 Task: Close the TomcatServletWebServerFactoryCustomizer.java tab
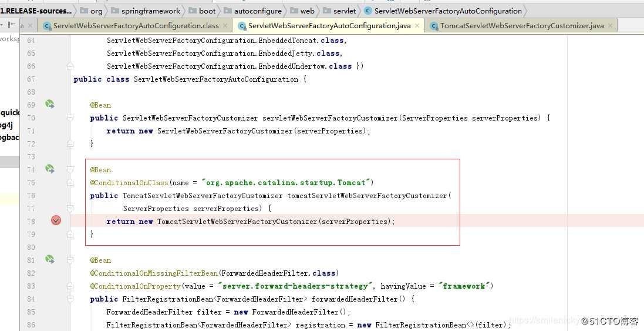click(x=610, y=25)
